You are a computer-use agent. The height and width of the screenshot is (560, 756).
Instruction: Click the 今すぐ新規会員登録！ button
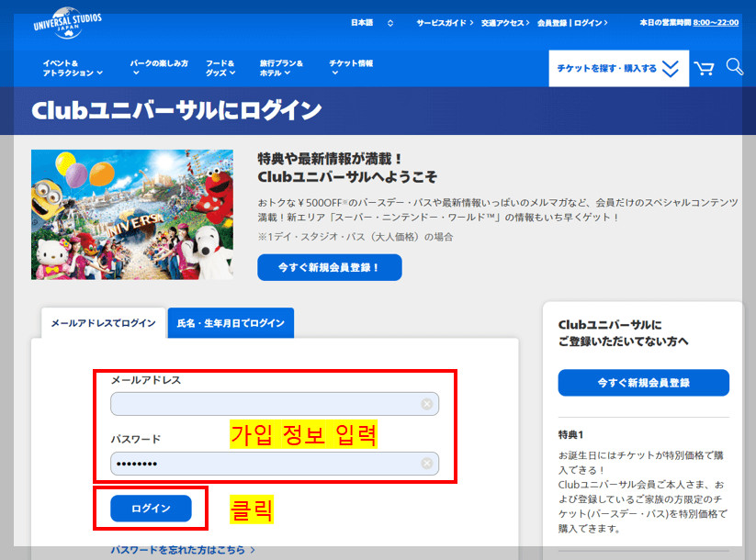(331, 267)
